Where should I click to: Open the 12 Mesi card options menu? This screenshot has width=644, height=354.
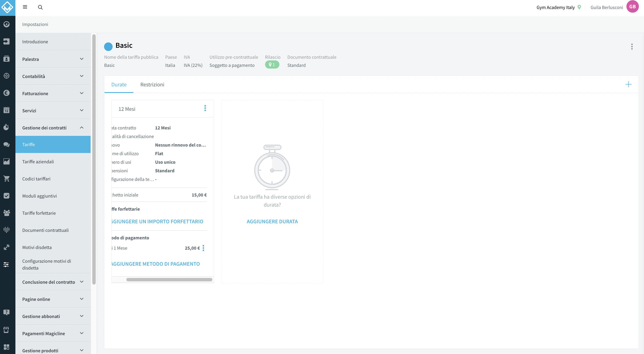coord(205,108)
